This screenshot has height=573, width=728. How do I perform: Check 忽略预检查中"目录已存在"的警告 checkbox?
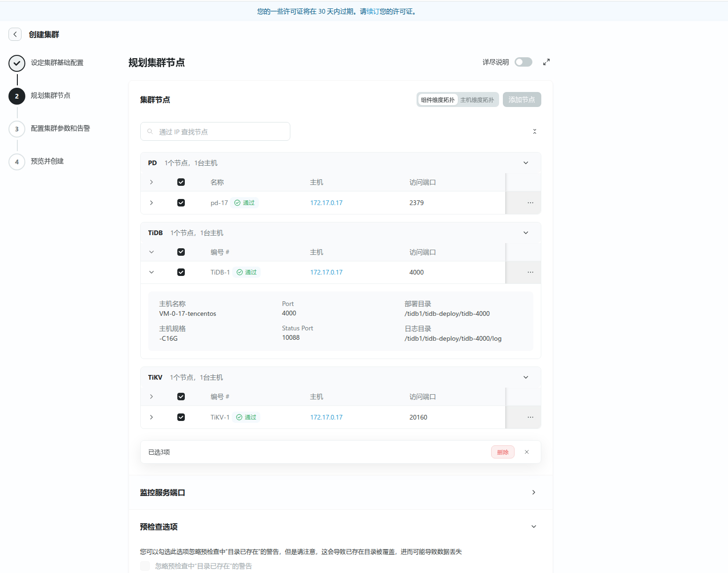point(145,566)
